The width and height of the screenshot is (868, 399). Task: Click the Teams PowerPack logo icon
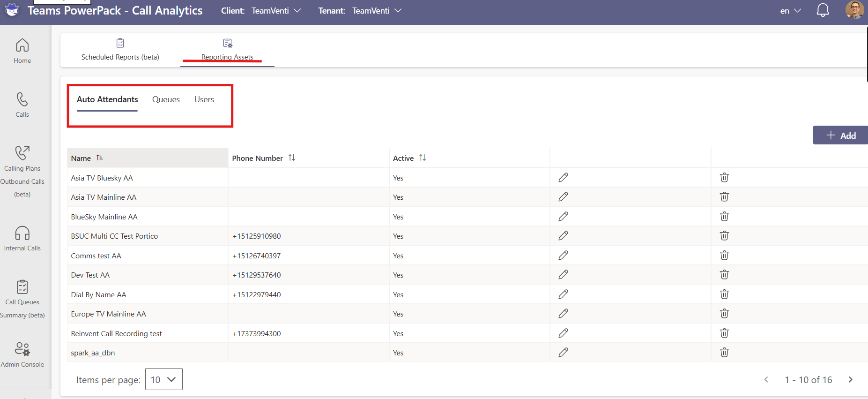point(12,9)
